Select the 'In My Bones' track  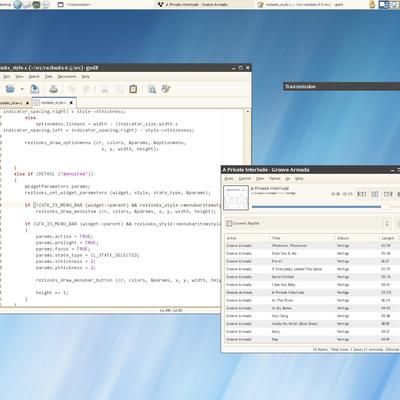click(311, 308)
